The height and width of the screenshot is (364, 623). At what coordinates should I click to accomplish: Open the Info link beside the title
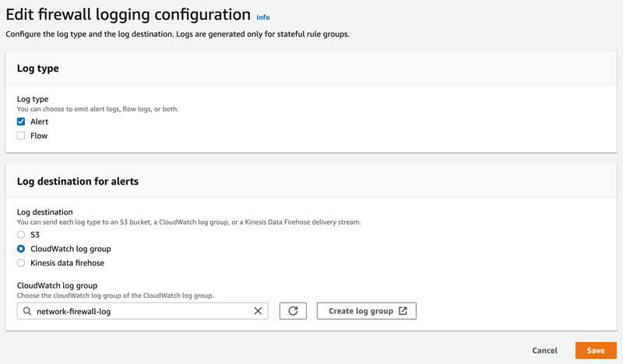point(263,17)
